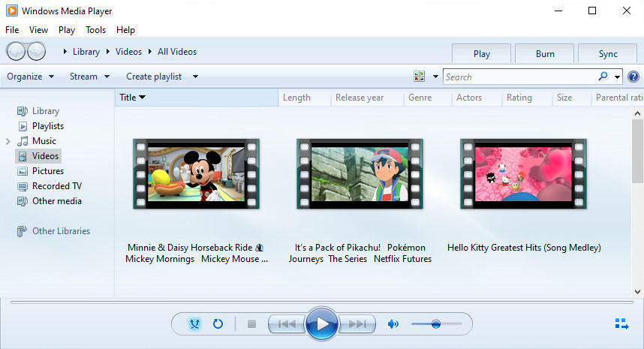Click the Windows Media Player title bar icon
This screenshot has height=349, width=644.
(x=12, y=11)
